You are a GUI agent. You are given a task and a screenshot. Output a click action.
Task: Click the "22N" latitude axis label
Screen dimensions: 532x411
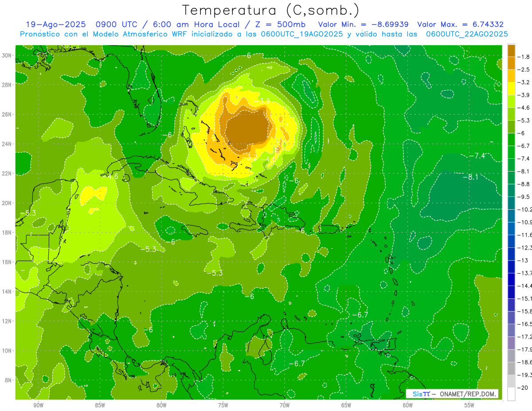pyautogui.click(x=7, y=173)
